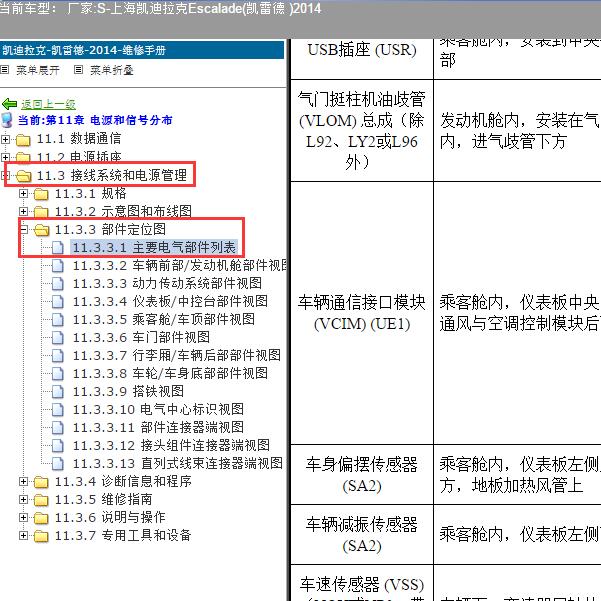Collapse the 11.3.3 部件定位图 node
The width and height of the screenshot is (601, 601).
click(x=23, y=230)
